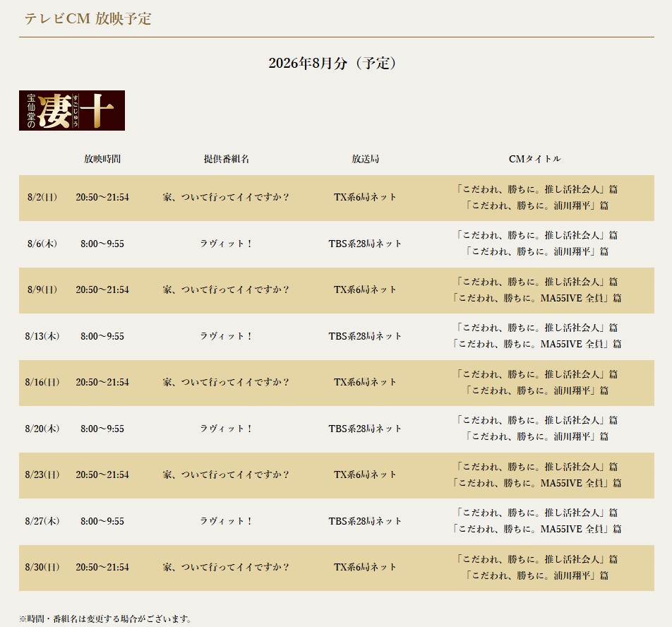Select the 8/9(日) date cell
672x627 pixels.
(42, 289)
